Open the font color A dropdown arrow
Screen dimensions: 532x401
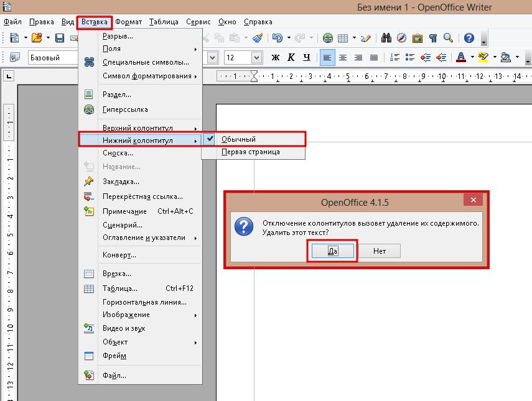click(472, 57)
